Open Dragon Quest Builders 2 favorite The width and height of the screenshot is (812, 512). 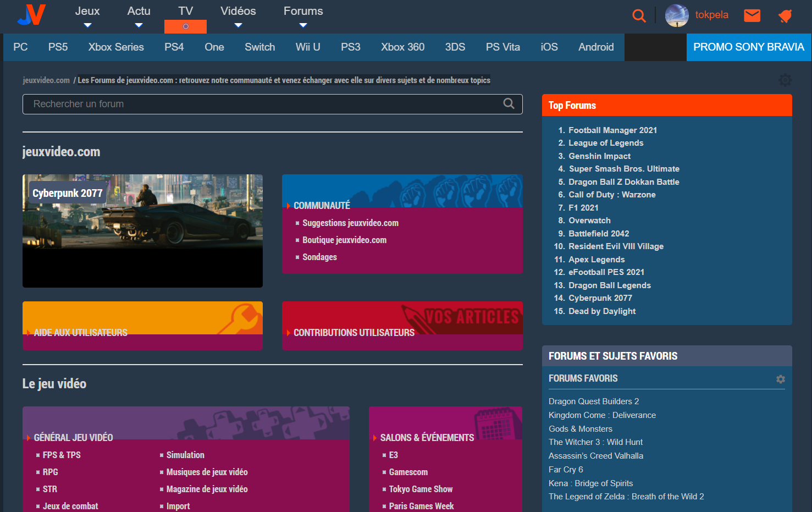pyautogui.click(x=594, y=401)
